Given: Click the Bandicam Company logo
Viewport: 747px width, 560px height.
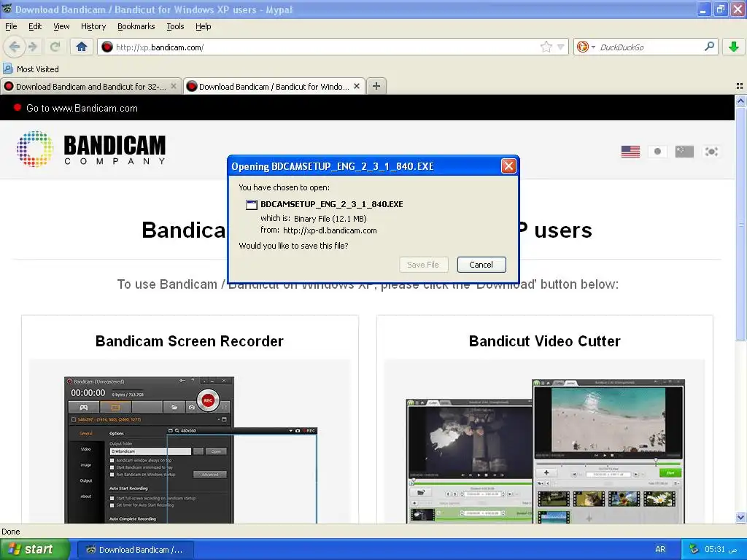Looking at the screenshot, I should [91, 149].
